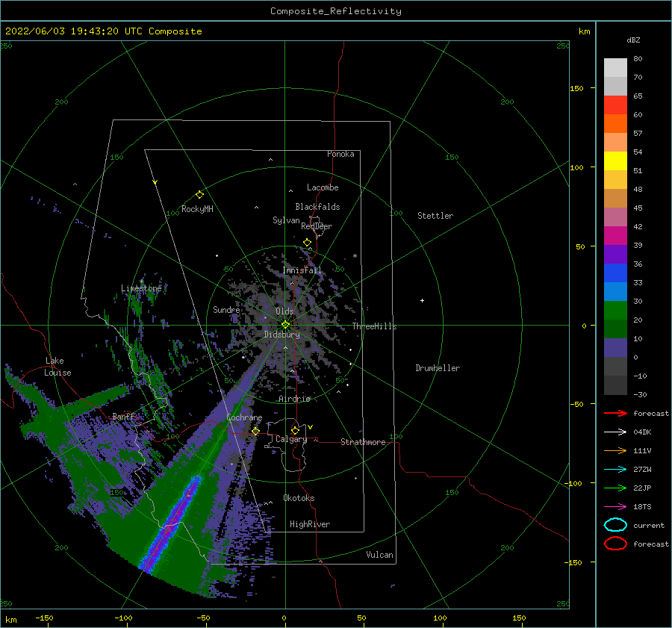Select the green 20-30 dBZ swatch

(615, 311)
